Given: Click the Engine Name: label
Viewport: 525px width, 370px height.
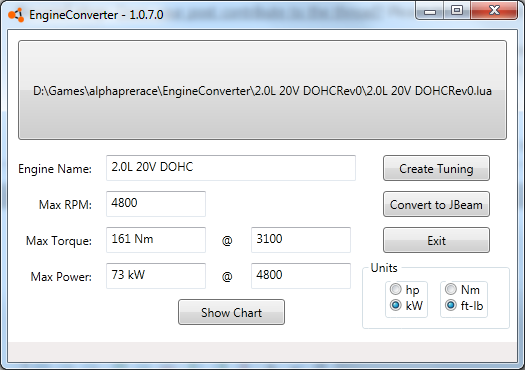Looking at the screenshot, I should 55,169.
